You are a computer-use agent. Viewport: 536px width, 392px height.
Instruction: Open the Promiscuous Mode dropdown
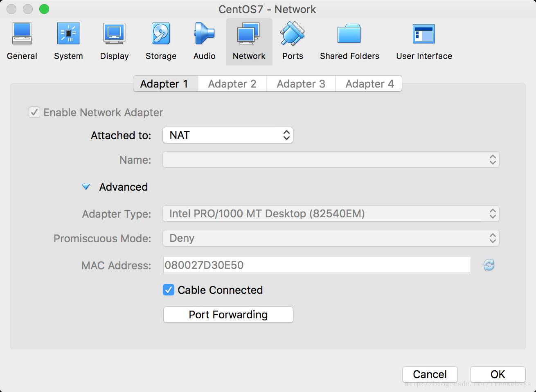tap(331, 238)
